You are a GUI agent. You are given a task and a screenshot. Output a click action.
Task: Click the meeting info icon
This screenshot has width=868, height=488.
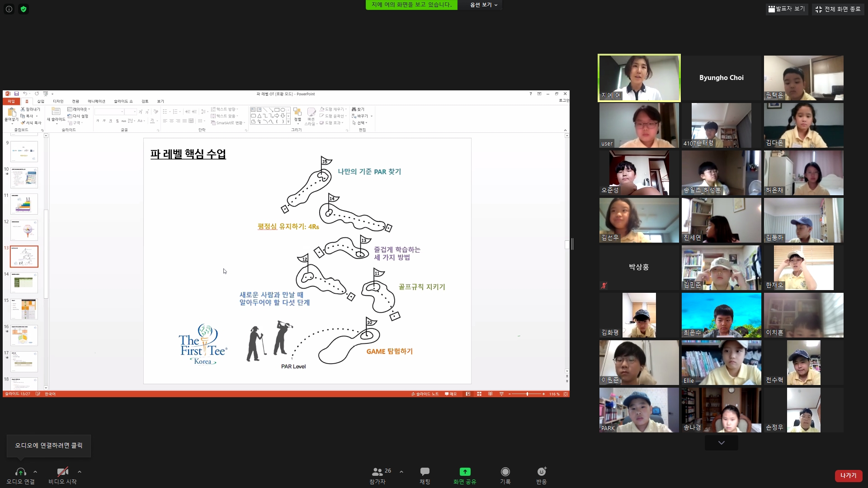point(9,9)
